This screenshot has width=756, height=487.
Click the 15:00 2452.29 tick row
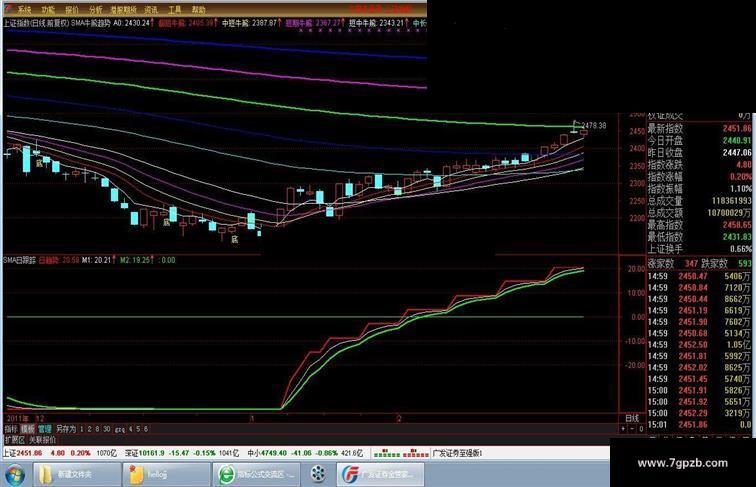[x=699, y=413]
